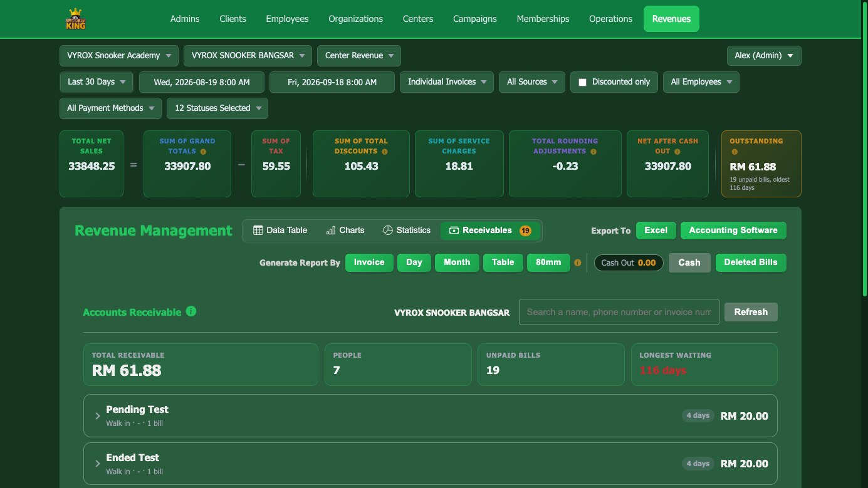Click the start date field Wed, 2026-08-19
The image size is (868, 488).
(x=202, y=82)
